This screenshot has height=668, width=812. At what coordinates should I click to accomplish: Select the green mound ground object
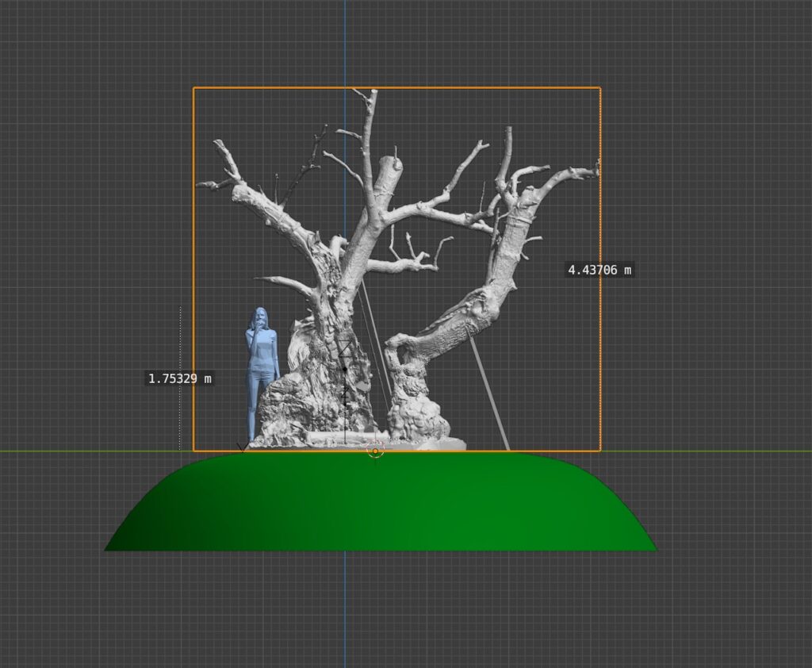click(381, 501)
